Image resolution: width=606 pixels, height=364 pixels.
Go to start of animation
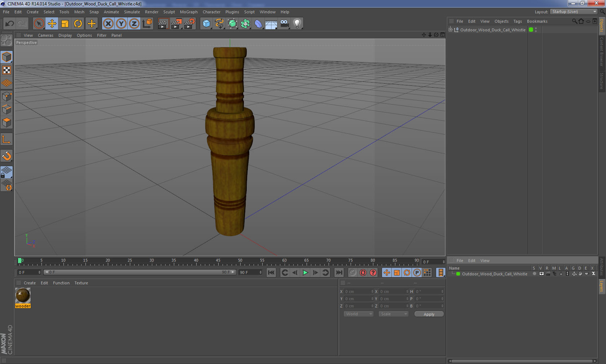tap(271, 272)
